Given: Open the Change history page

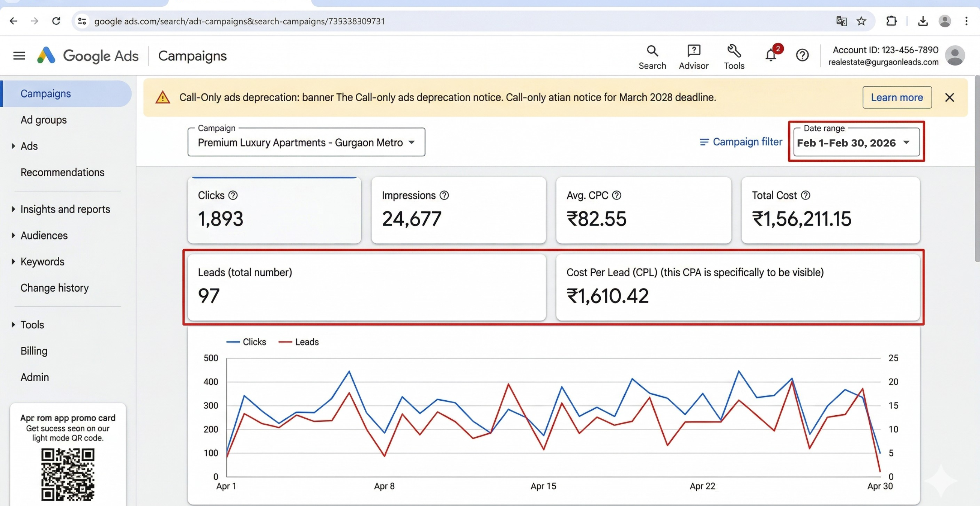Looking at the screenshot, I should [x=54, y=288].
